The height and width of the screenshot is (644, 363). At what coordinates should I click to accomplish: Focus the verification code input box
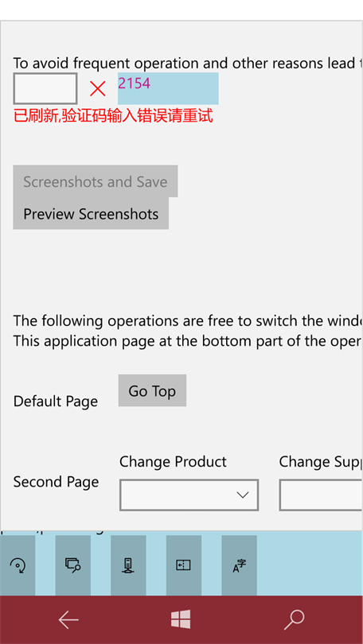(45, 88)
